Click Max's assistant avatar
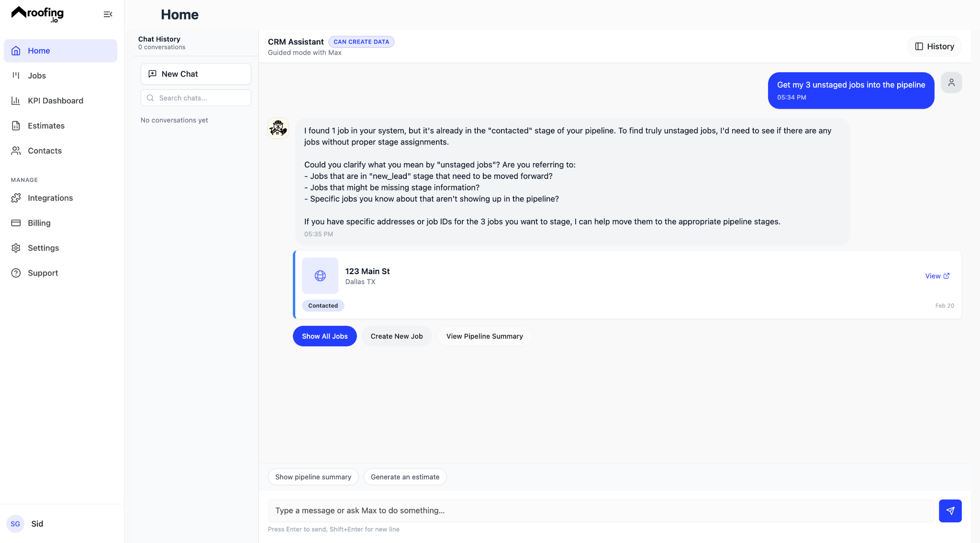Screen dimensions: 980x543 [x=278, y=128]
